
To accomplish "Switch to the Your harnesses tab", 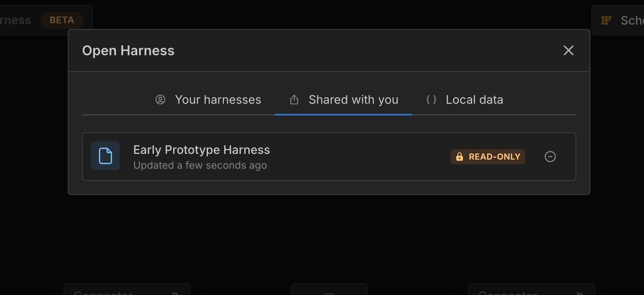I will 218,100.
